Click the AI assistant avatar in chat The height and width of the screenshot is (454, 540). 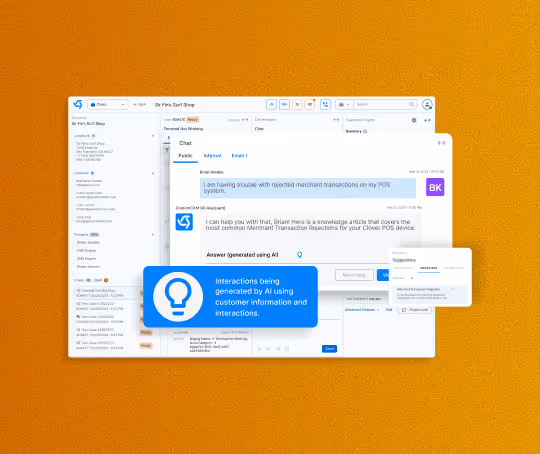pos(184,222)
